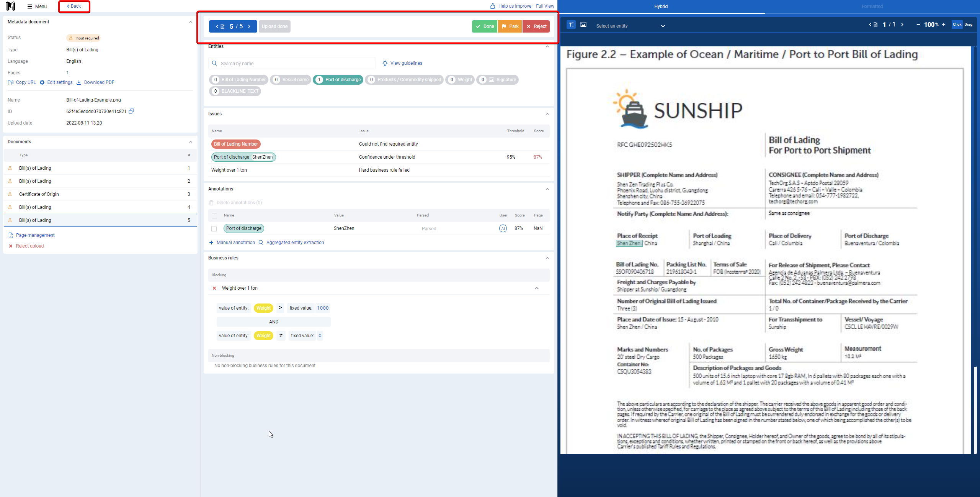Toggle the Vessel name entity chip
The width and height of the screenshot is (980, 497).
pyautogui.click(x=291, y=80)
